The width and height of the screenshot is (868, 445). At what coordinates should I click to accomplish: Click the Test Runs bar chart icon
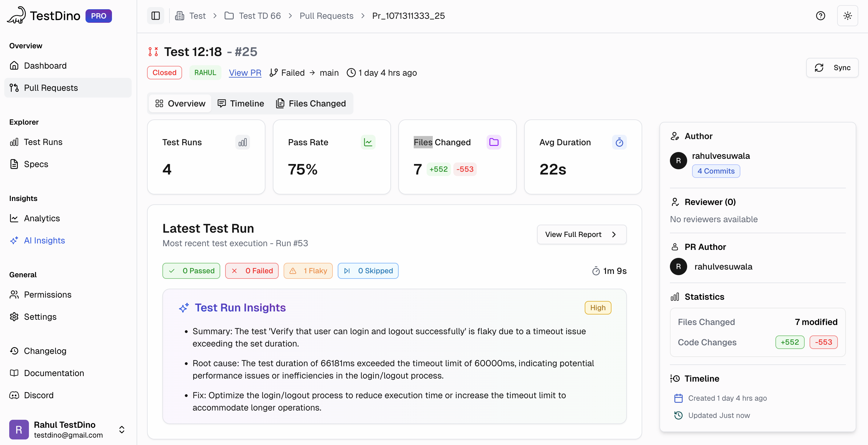pos(242,142)
